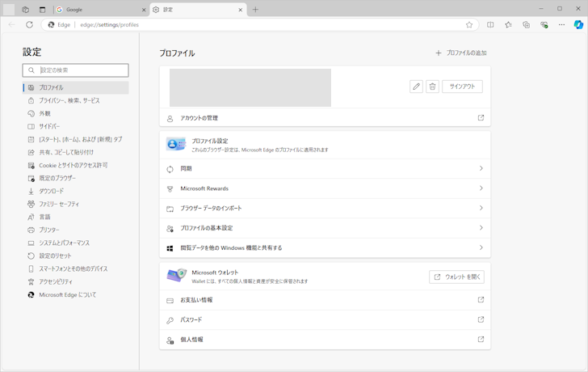Click ウォレットを開く button
Viewport: 588px width, 372px height.
(x=457, y=277)
